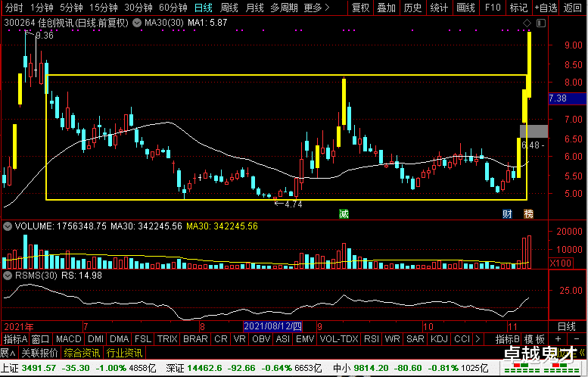Click the X100 volume scale label
This screenshot has width=588, height=377.
point(561,263)
